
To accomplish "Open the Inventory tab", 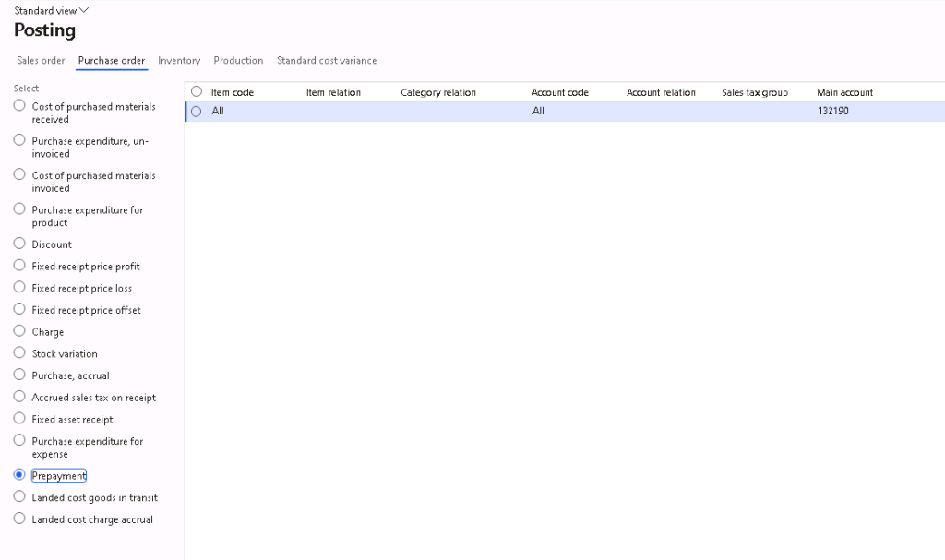I will [179, 61].
